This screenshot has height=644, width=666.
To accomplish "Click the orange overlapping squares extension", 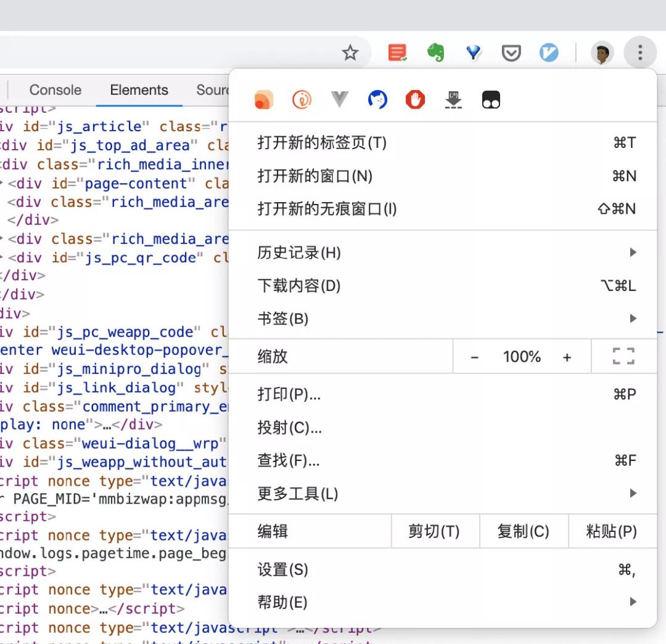I will 264,100.
